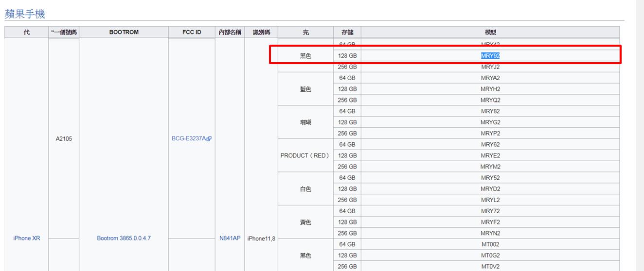Follow the BCG-E3237A FCC ID link
This screenshot has height=271, width=644.
189,139
